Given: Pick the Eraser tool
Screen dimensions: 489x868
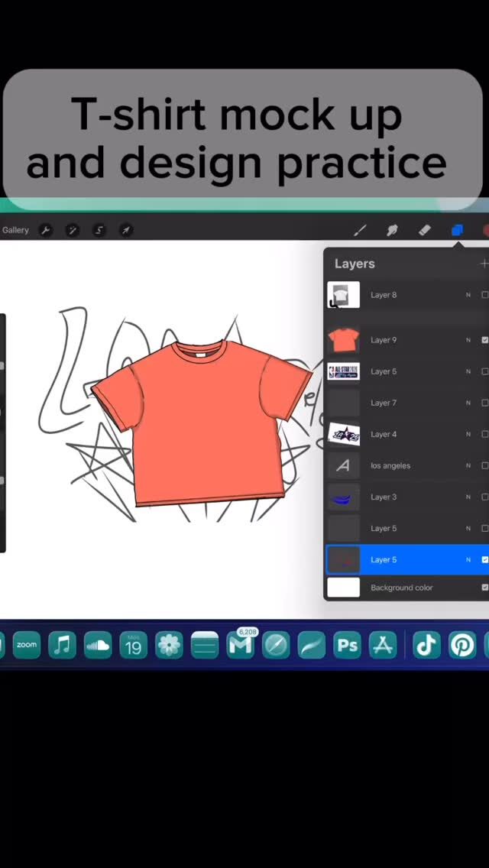Looking at the screenshot, I should click(426, 230).
